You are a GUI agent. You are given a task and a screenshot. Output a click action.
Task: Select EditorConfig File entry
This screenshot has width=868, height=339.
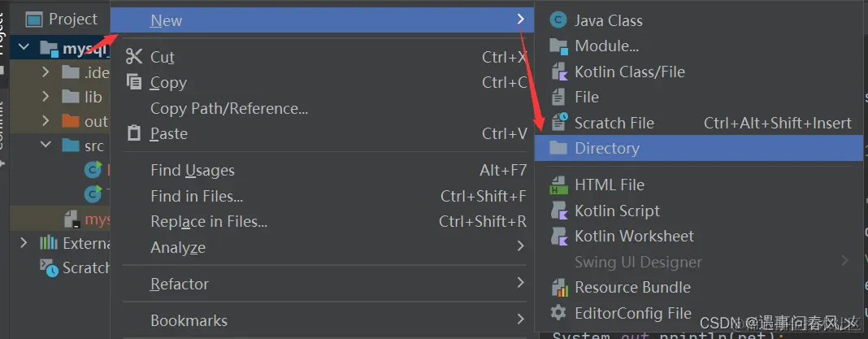pyautogui.click(x=699, y=313)
